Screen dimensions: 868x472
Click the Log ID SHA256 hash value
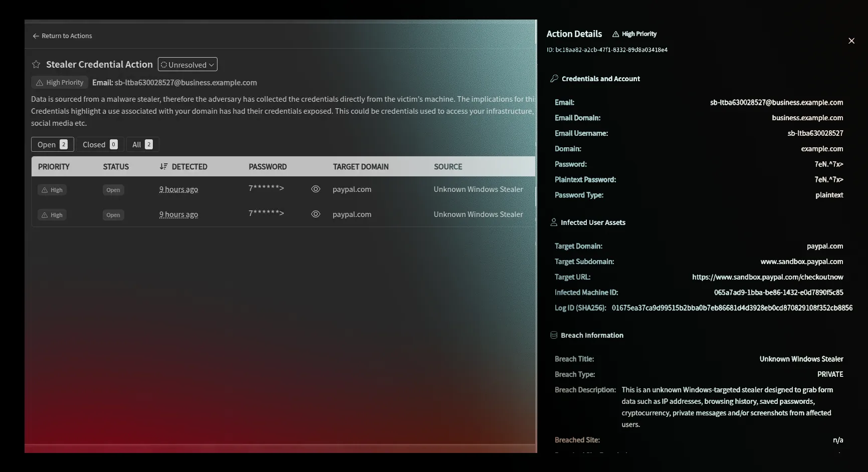coord(732,308)
